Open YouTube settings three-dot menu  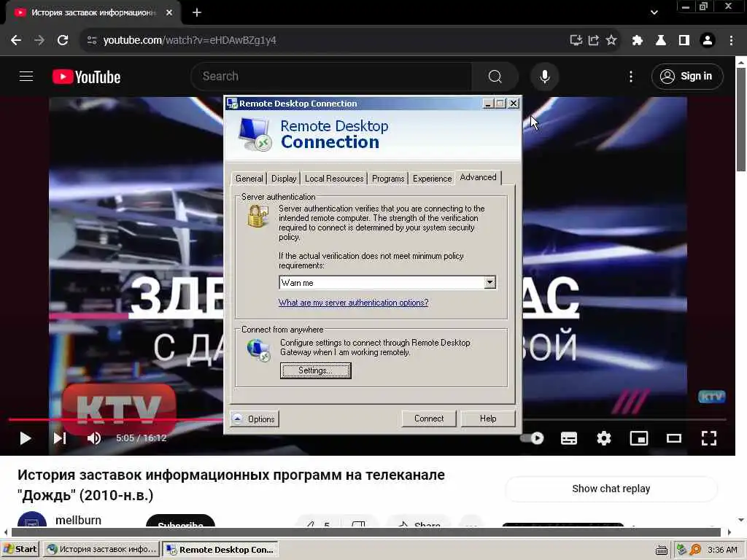click(x=631, y=76)
